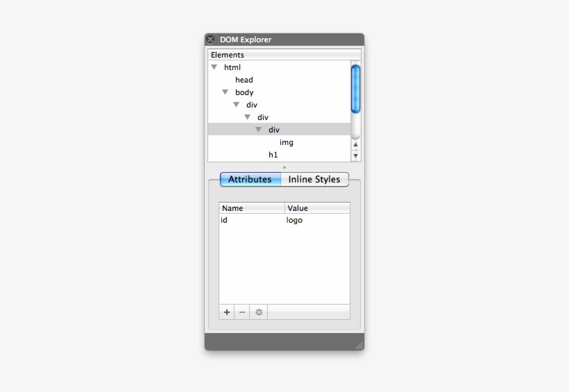Select the html element row
Image resolution: width=569 pixels, height=392 pixels.
pyautogui.click(x=279, y=67)
